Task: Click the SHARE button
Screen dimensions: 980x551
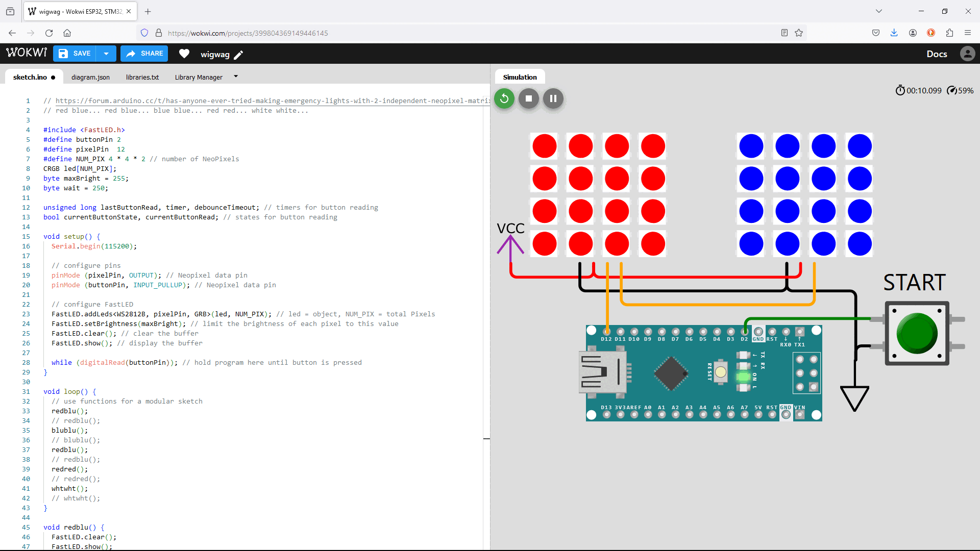Action: [x=144, y=53]
